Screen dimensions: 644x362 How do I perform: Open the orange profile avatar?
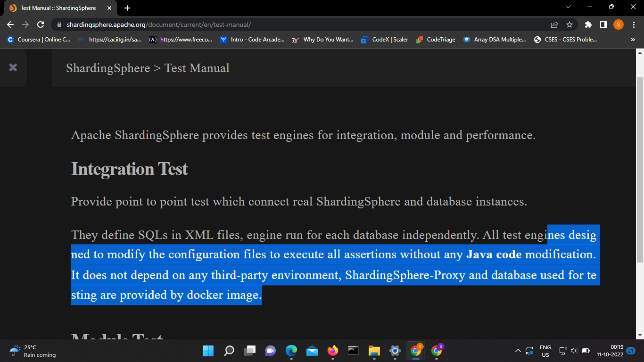coord(618,25)
